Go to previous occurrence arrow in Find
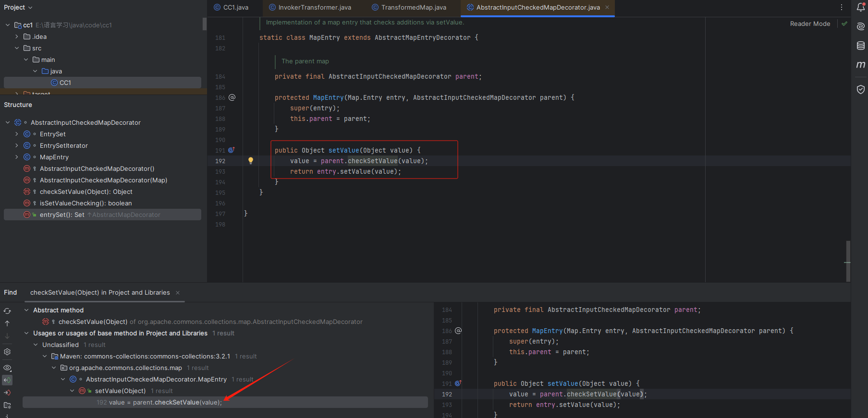This screenshot has height=418, width=868. click(7, 323)
